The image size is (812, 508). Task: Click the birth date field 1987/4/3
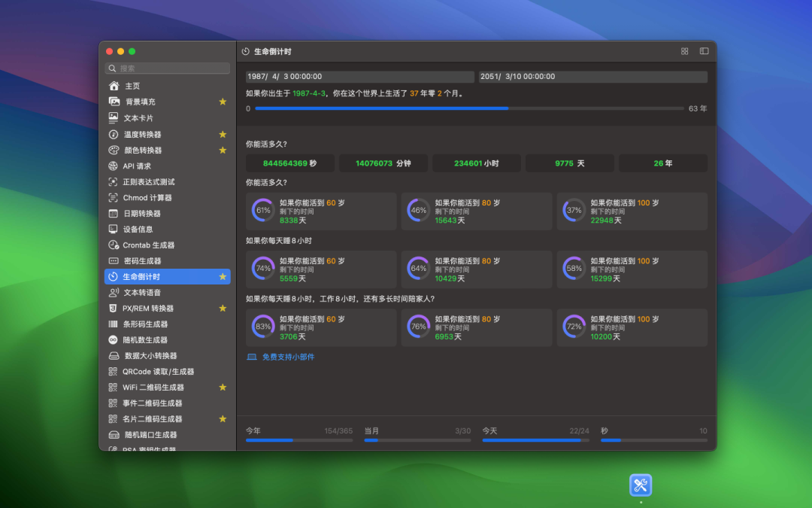(359, 77)
